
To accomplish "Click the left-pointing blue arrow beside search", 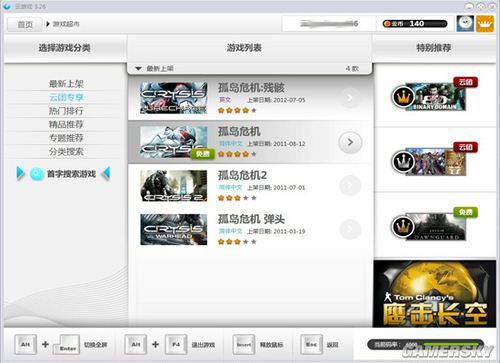I will [x=106, y=173].
